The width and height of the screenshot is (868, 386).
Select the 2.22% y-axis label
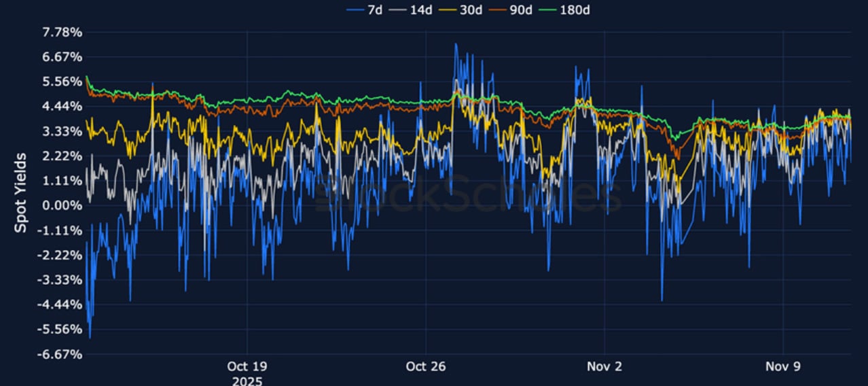62,156
